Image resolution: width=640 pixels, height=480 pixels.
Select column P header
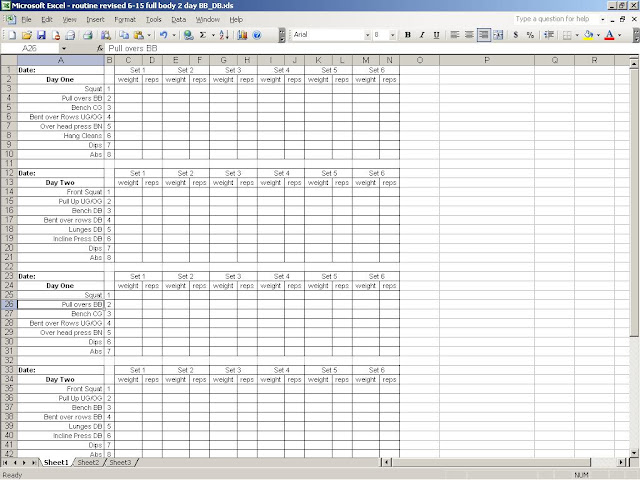[x=487, y=60]
